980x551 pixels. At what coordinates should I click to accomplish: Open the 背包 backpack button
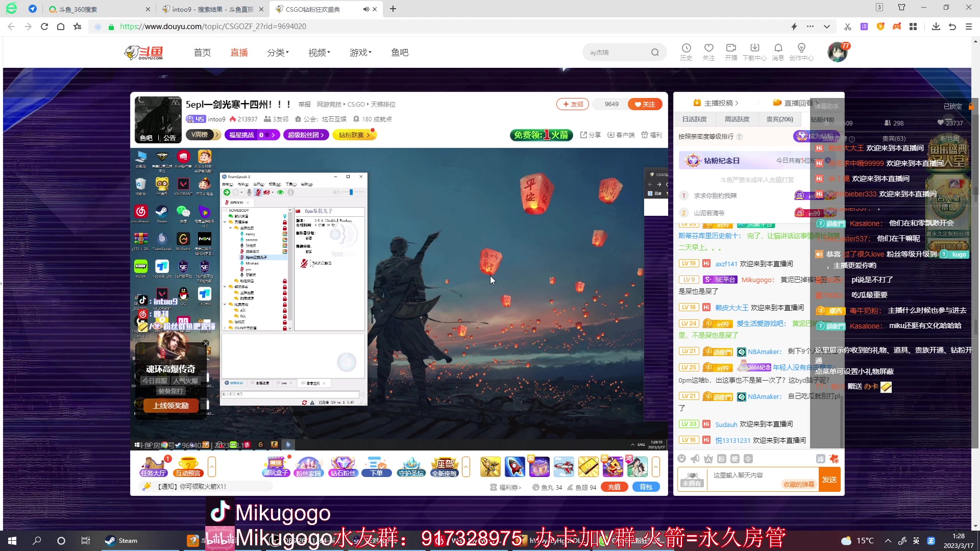point(646,487)
